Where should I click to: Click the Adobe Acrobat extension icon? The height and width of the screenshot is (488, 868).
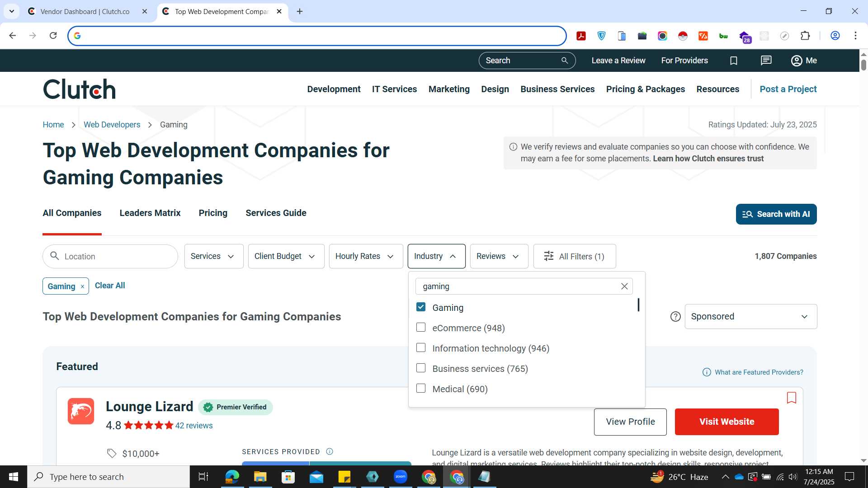581,36
